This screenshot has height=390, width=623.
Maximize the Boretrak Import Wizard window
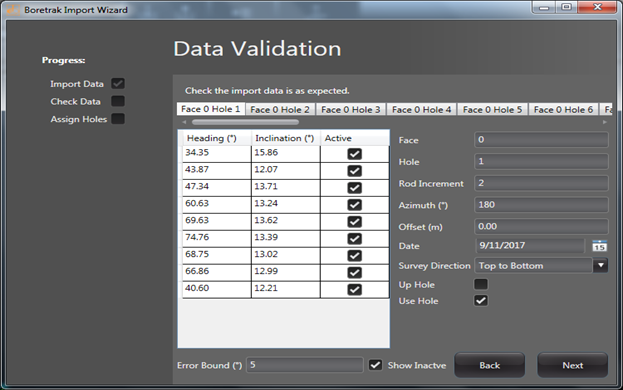pyautogui.click(x=567, y=7)
